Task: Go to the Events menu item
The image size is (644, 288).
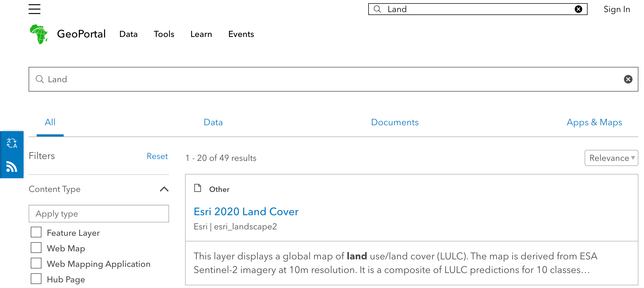Action: point(241,34)
